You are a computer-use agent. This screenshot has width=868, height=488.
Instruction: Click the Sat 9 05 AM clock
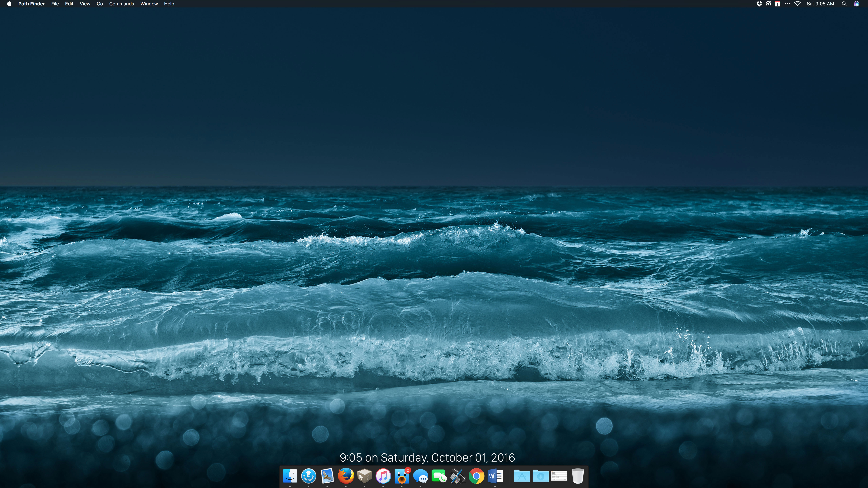point(820,4)
